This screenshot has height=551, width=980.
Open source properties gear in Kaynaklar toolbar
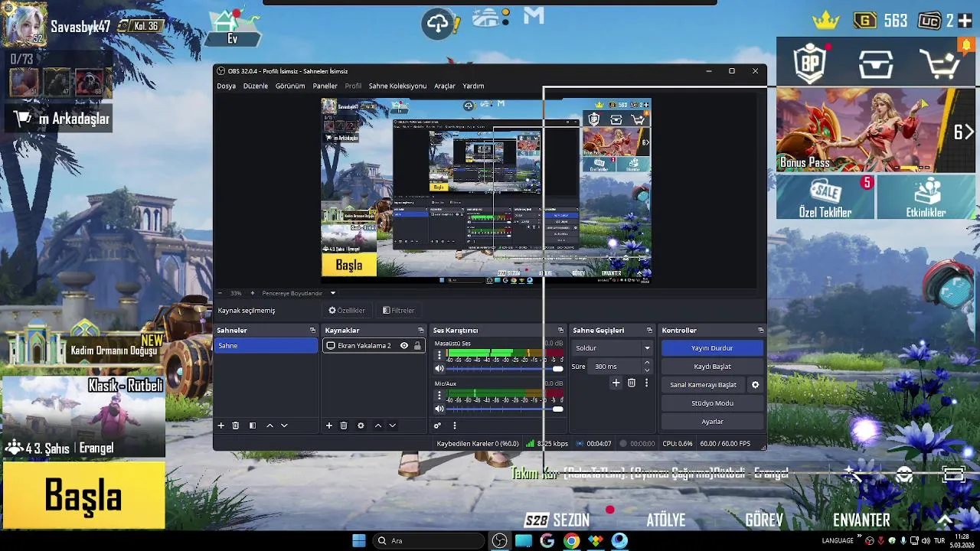pos(361,425)
